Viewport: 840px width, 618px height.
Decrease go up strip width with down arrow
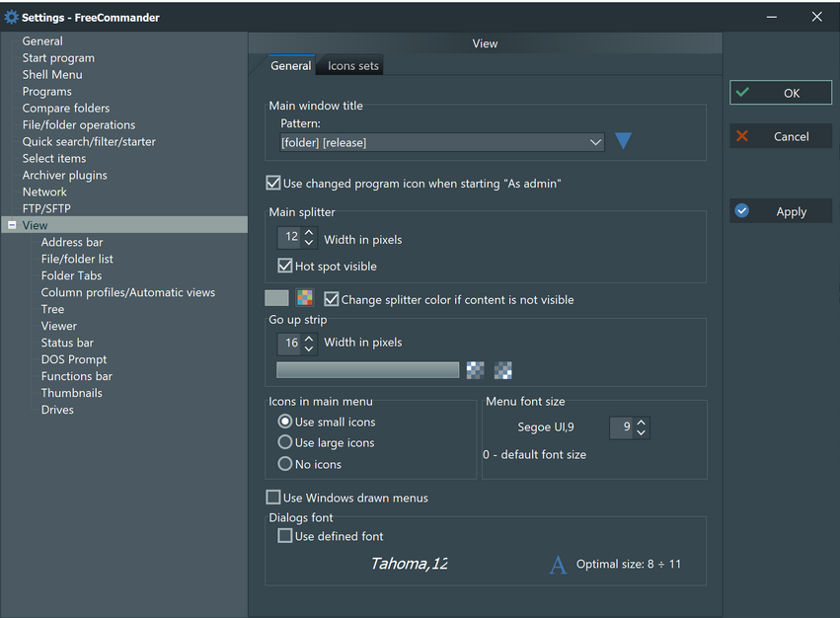click(309, 348)
